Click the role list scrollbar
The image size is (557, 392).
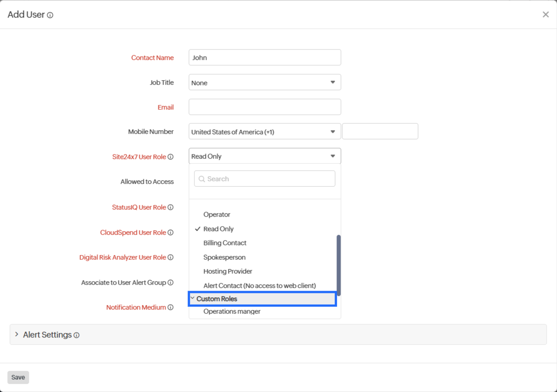coord(339,265)
